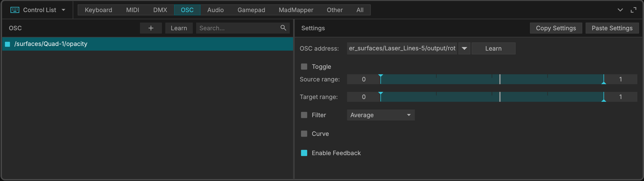Switch to the DMX tab

pos(160,10)
